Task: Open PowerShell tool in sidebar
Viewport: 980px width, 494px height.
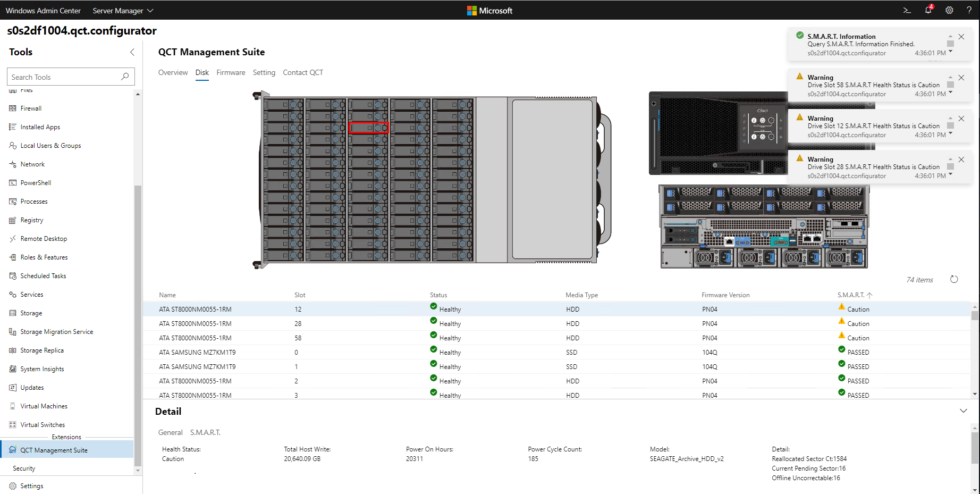Action: 36,183
